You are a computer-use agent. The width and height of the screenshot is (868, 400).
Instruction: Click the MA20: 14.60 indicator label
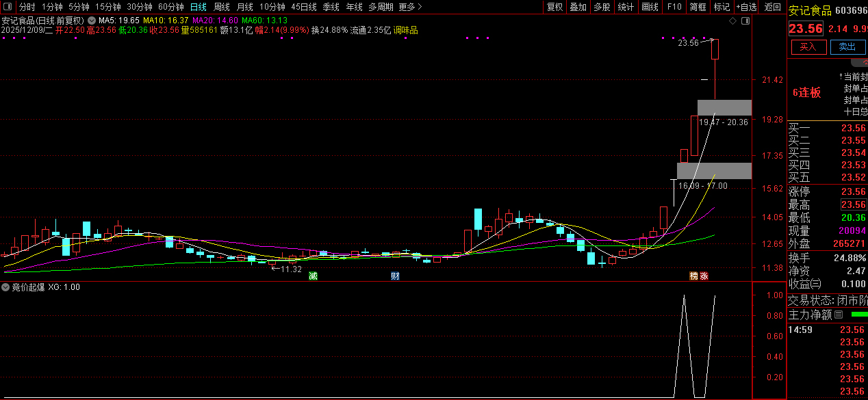tap(215, 21)
